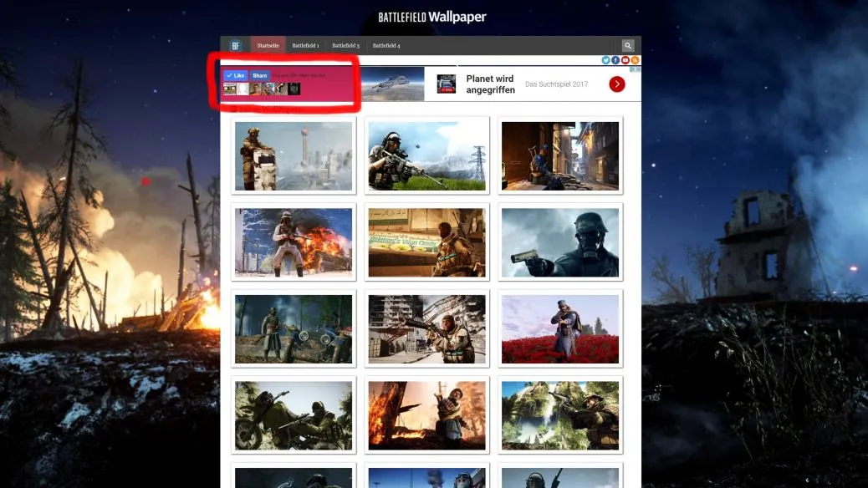Click the red arrow button in the ad
868x488 pixels.
click(616, 84)
